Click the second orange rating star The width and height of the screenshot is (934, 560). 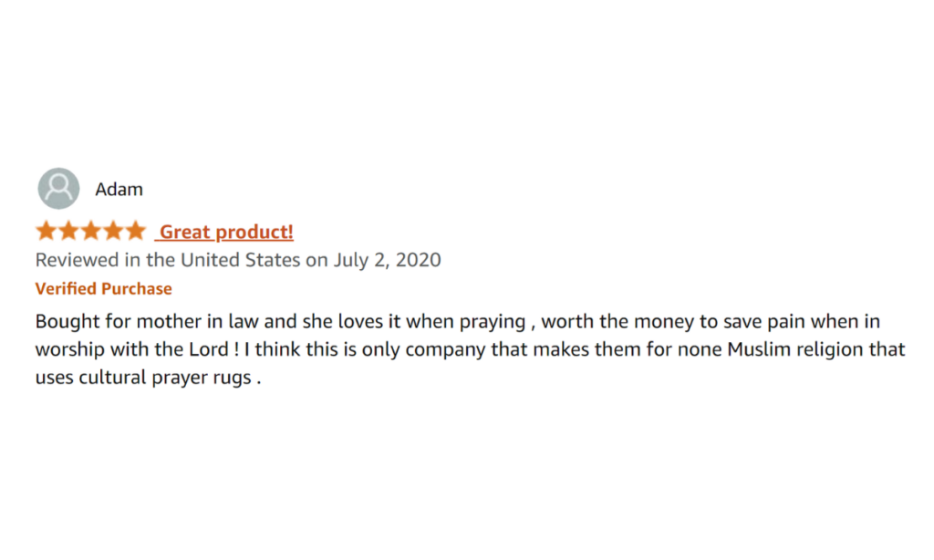point(68,232)
